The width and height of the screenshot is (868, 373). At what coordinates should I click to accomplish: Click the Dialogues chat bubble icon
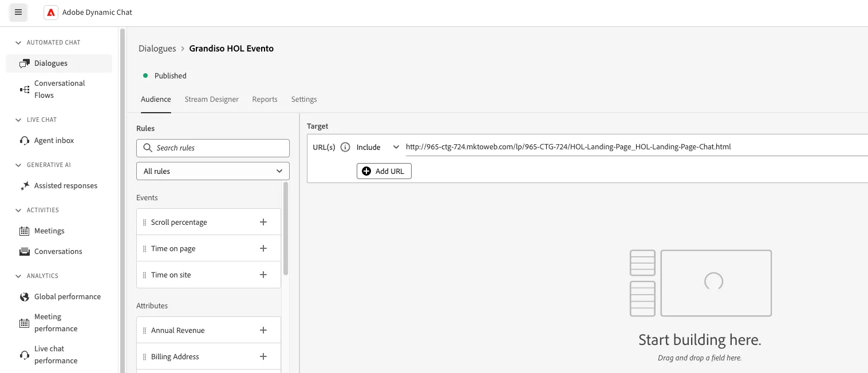24,64
